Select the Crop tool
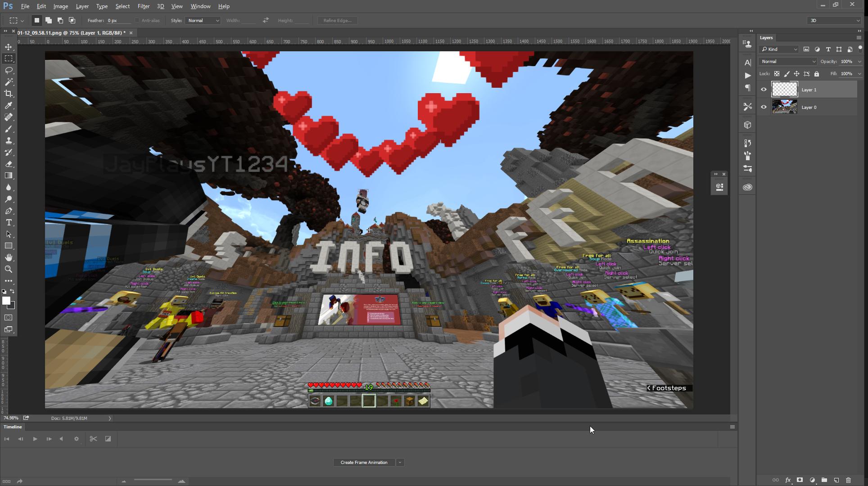Image resolution: width=868 pixels, height=486 pixels. pos(9,94)
